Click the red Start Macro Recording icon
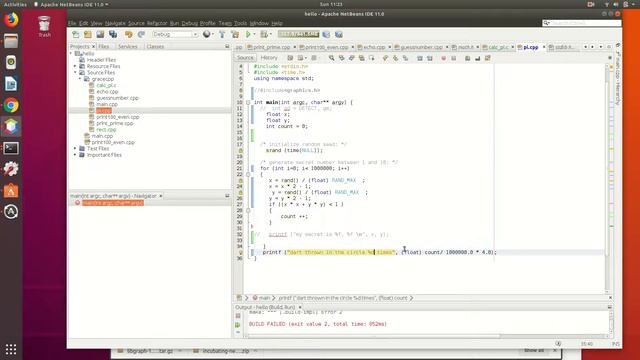Screen dimensions: 640x360 pyautogui.click(x=444, y=58)
